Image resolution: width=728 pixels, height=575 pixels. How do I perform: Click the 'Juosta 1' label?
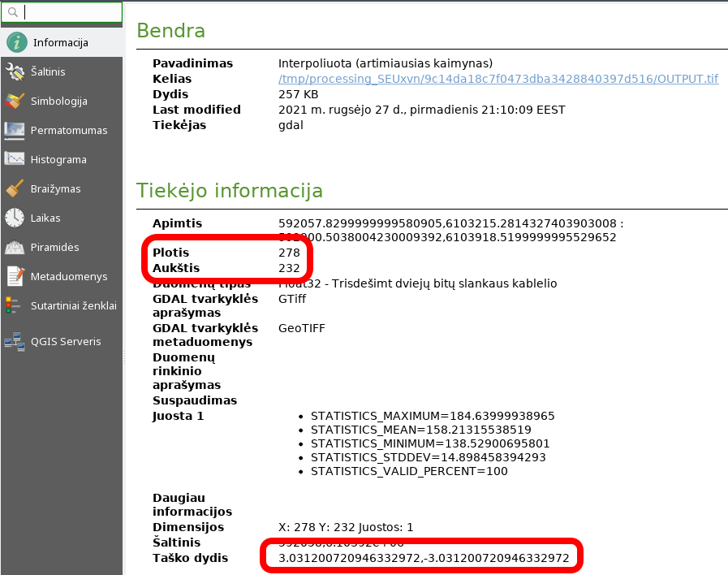coord(179,416)
